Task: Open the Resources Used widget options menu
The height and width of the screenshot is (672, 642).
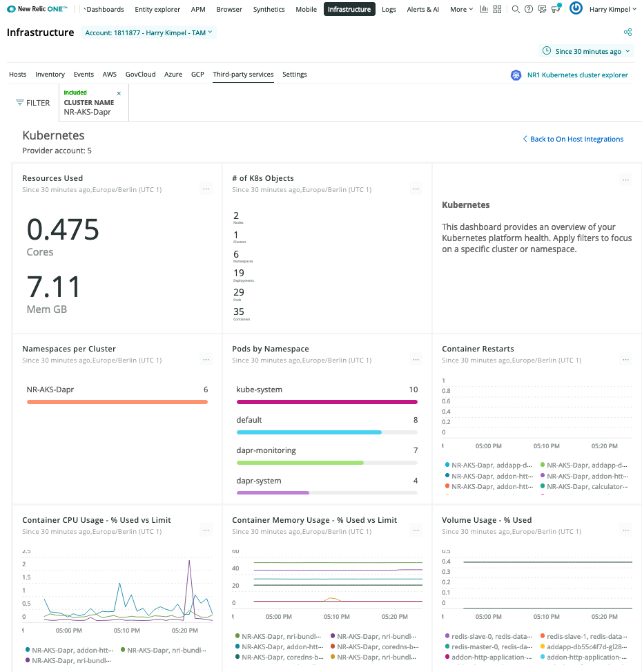Action: pyautogui.click(x=206, y=188)
